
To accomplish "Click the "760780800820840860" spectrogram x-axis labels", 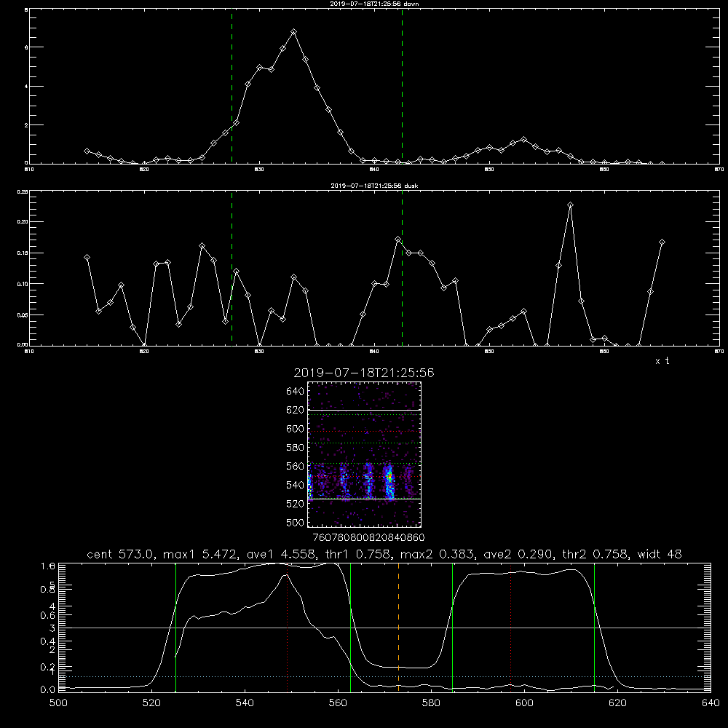I will 368,537.
